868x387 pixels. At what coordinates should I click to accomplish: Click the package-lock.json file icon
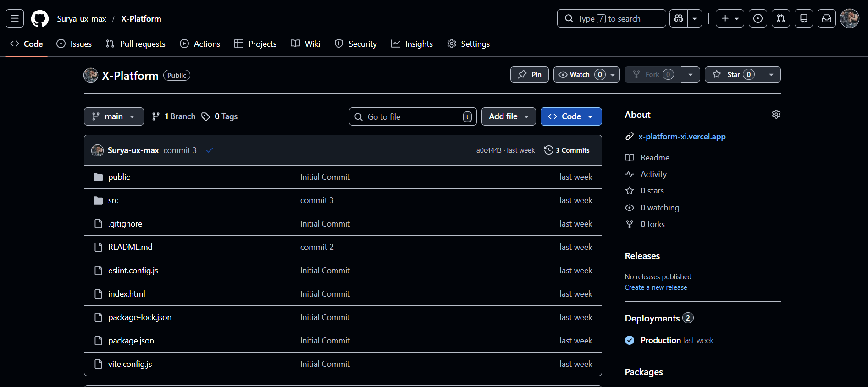[x=98, y=317]
